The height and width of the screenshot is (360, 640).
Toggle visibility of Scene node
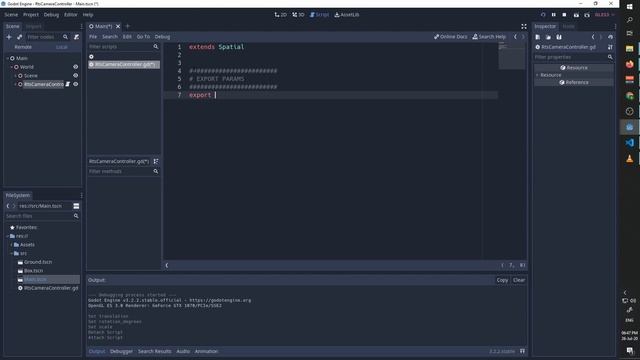click(76, 76)
